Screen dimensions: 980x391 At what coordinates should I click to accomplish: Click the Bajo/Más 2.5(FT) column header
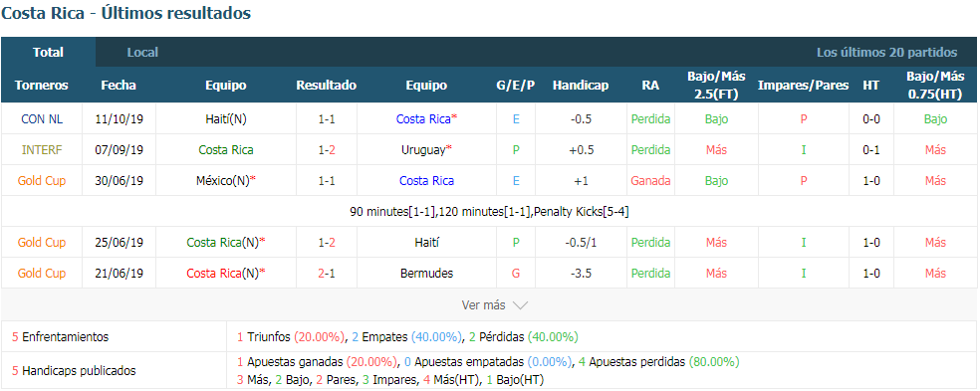pos(716,86)
